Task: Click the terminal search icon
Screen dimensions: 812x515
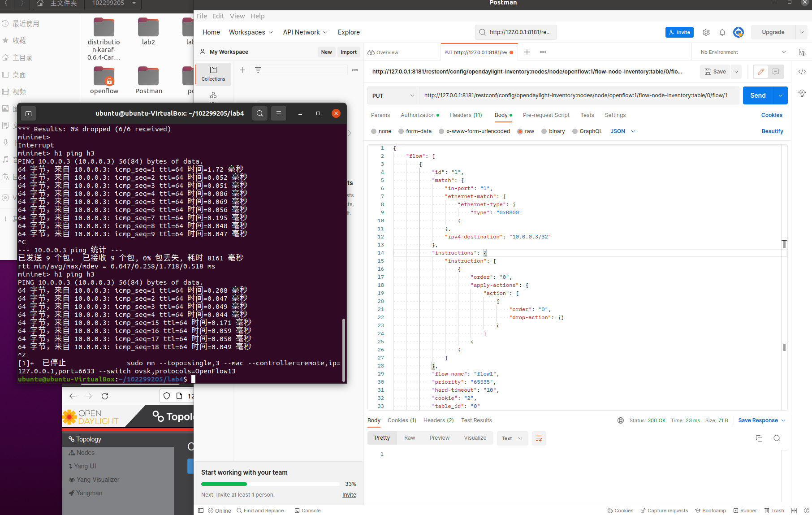Action: [x=260, y=113]
